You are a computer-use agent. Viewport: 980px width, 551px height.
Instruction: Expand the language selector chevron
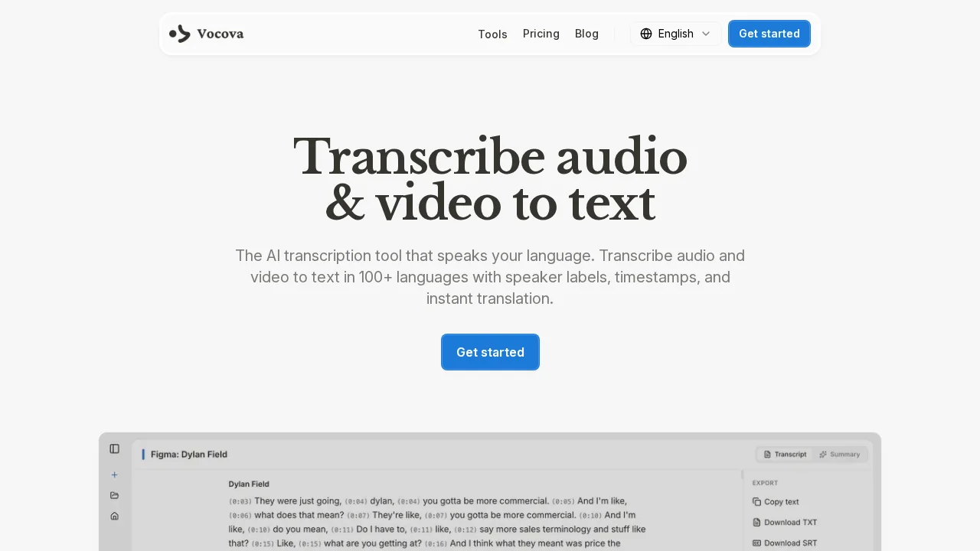coord(706,34)
